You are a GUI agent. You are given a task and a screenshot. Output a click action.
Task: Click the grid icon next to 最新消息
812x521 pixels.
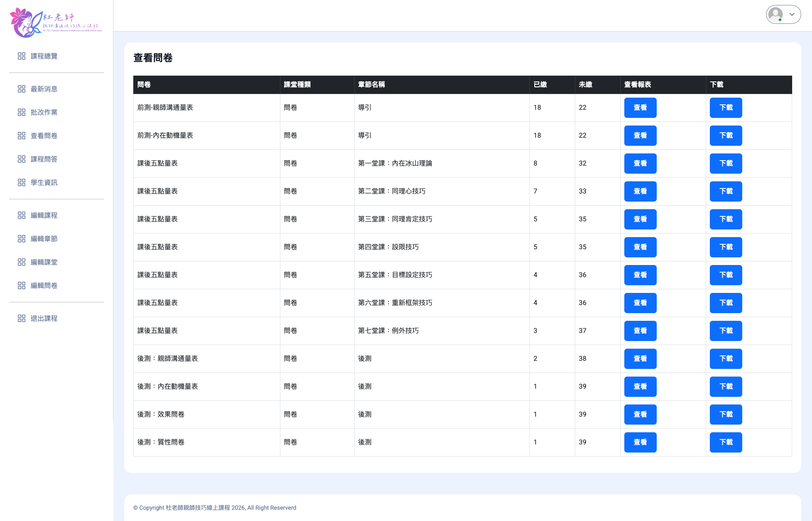point(22,89)
